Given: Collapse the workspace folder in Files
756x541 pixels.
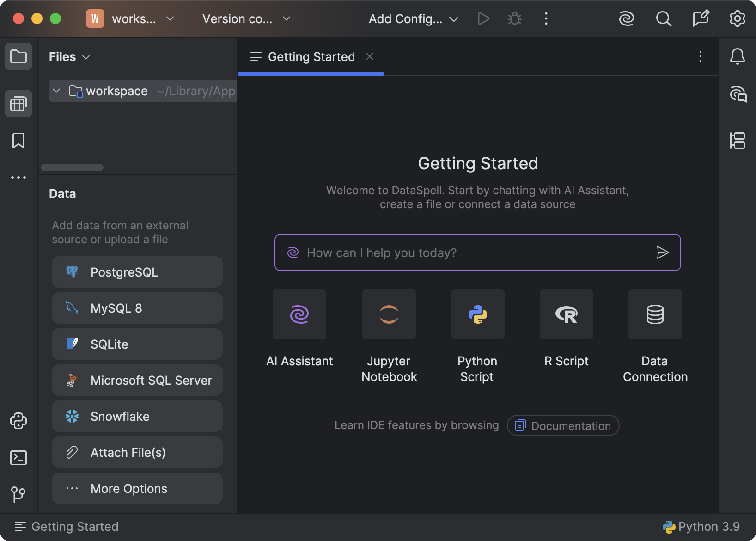Looking at the screenshot, I should point(56,91).
